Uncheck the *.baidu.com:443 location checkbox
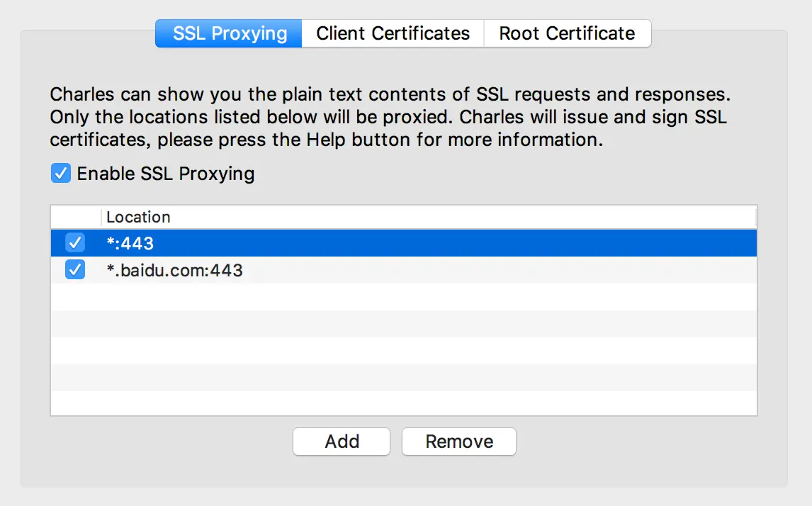This screenshot has width=812, height=506. click(75, 270)
